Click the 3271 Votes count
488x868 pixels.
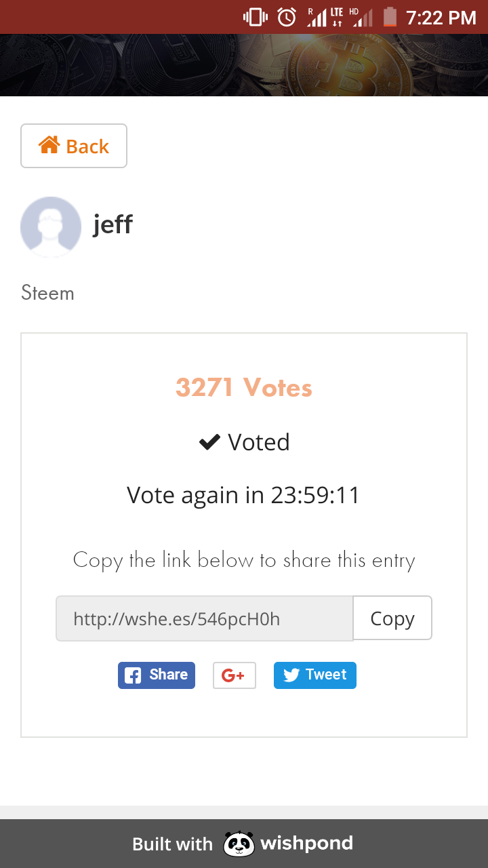pyautogui.click(x=244, y=388)
